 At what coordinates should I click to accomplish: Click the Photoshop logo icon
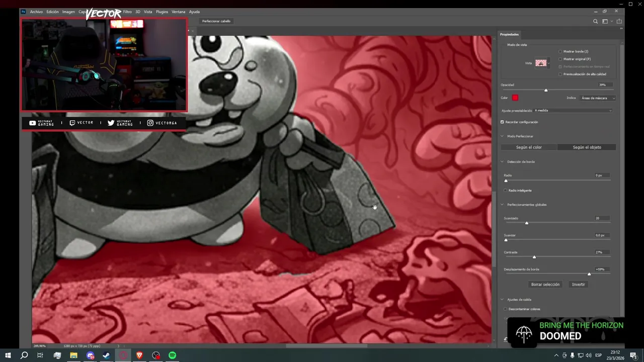click(23, 12)
